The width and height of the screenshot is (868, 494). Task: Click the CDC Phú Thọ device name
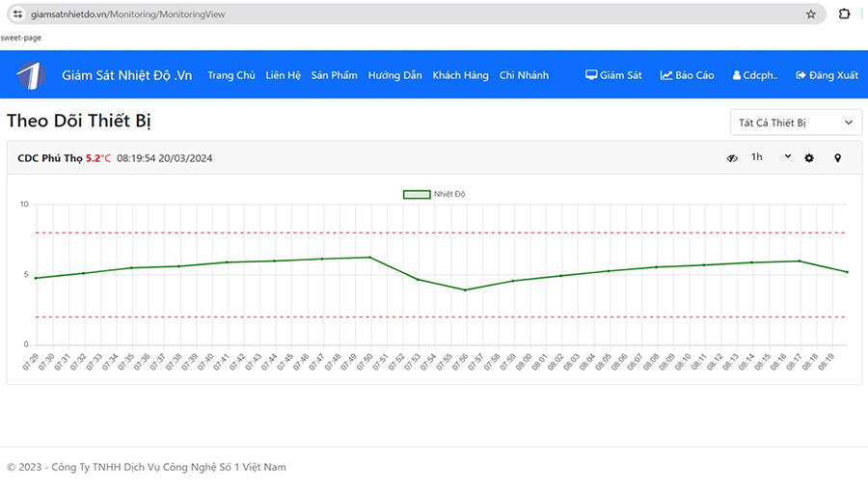50,158
